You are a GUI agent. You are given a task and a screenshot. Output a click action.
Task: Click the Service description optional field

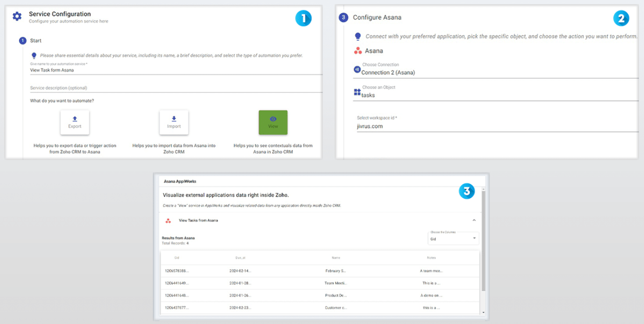coord(176,88)
